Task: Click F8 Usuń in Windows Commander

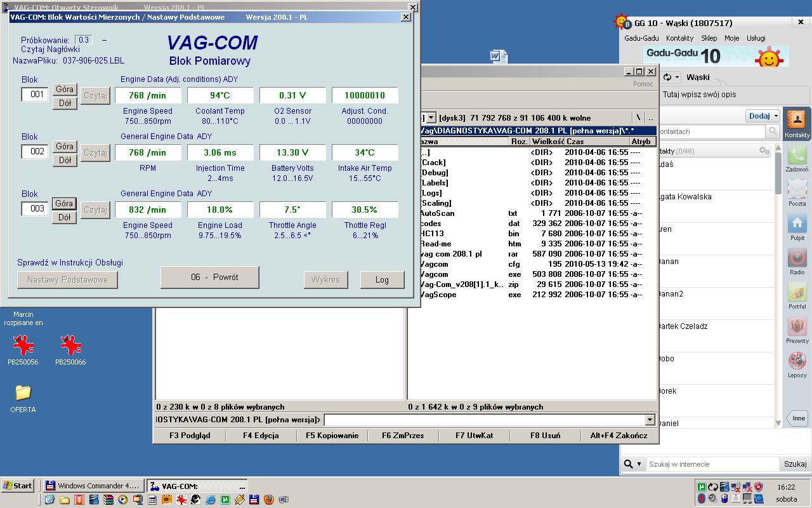Action: click(x=545, y=436)
